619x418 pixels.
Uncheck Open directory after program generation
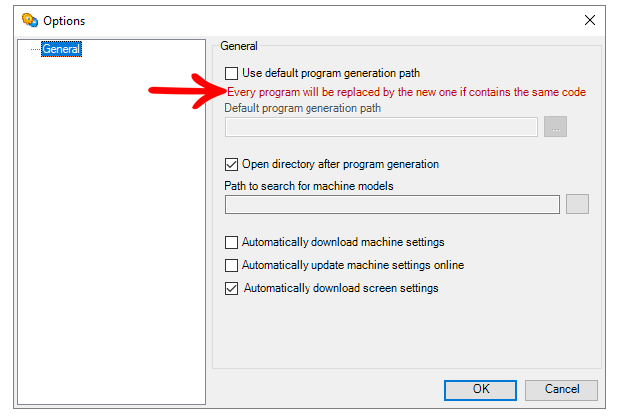click(x=231, y=164)
